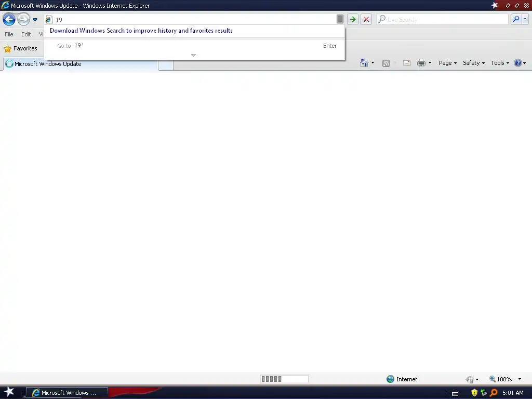Open Print options dropdown arrow

[430, 63]
